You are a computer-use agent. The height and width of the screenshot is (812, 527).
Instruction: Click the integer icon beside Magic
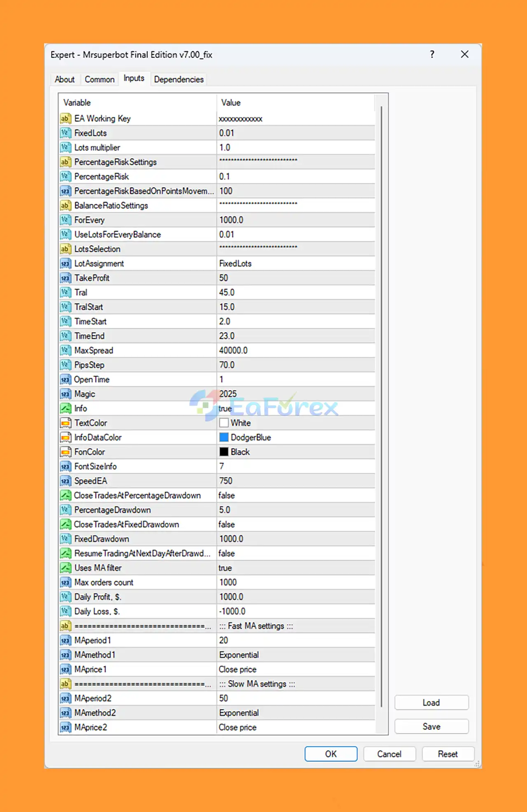coord(65,394)
